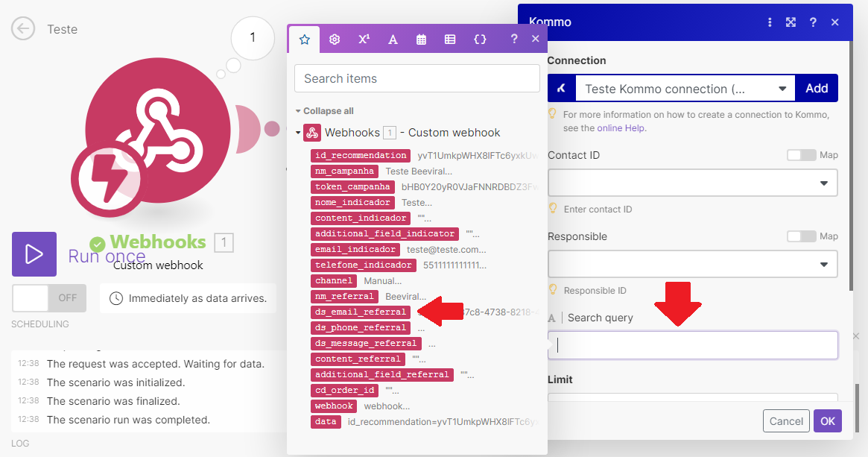
Task: Open the online Help link
Action: (621, 128)
